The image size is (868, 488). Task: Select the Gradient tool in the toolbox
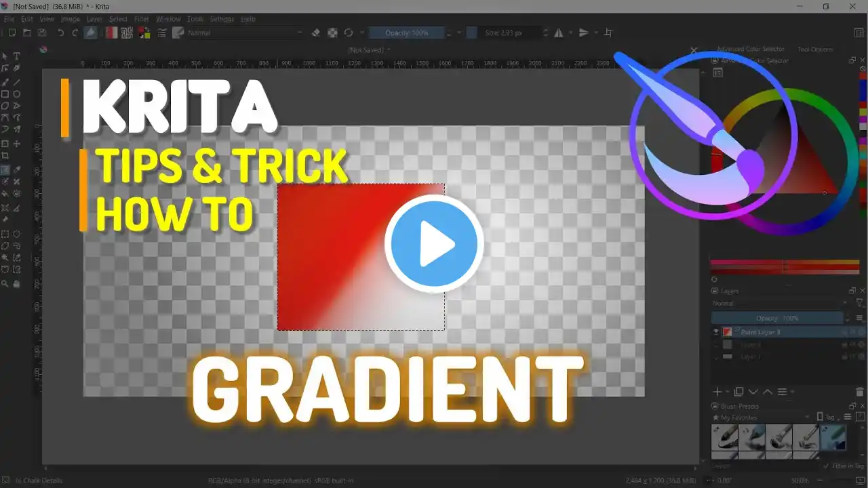coord(5,170)
